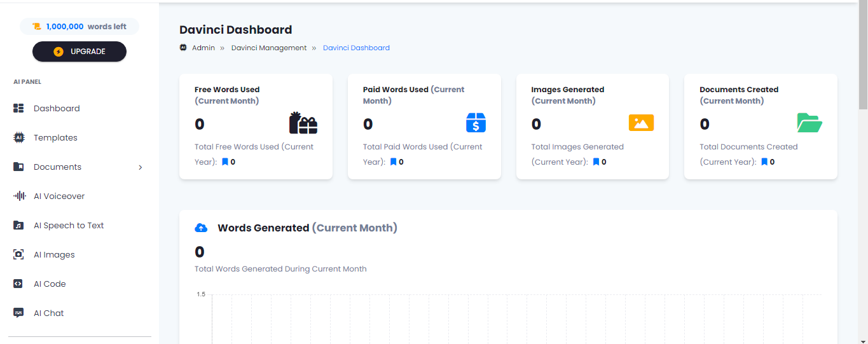Image resolution: width=868 pixels, height=344 pixels.
Task: Open the Documents menu item
Action: point(57,167)
